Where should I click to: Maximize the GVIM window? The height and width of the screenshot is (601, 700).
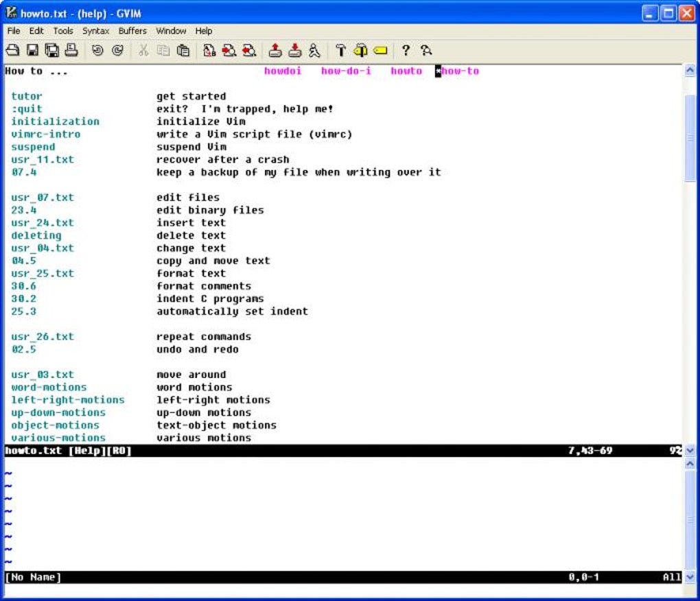tap(668, 13)
